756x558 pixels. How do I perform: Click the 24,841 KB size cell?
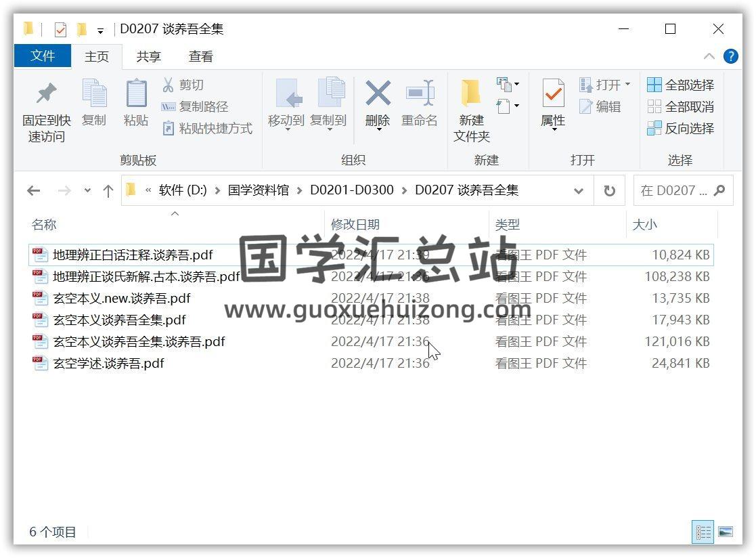pyautogui.click(x=681, y=364)
